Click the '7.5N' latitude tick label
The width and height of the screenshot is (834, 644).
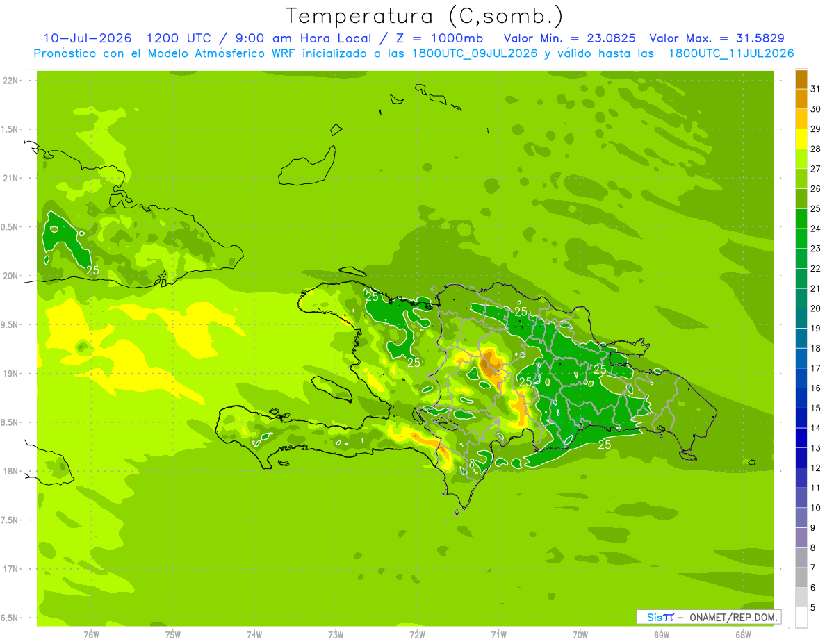pos(9,521)
